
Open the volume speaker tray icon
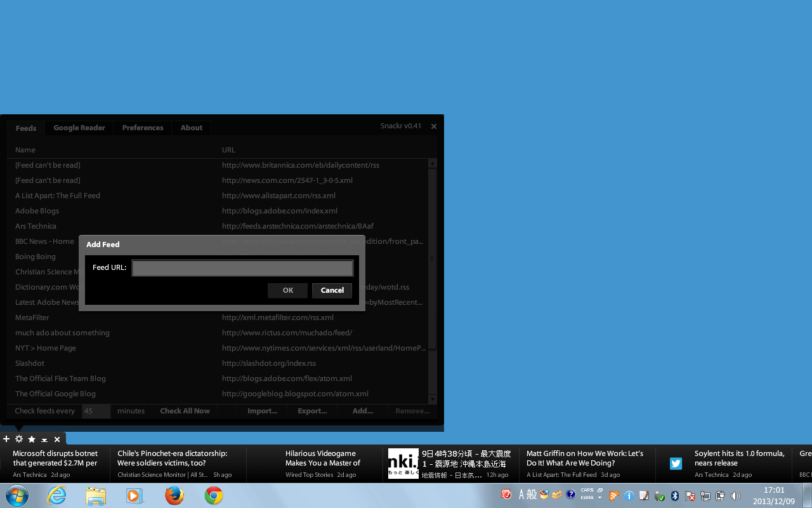pyautogui.click(x=736, y=496)
